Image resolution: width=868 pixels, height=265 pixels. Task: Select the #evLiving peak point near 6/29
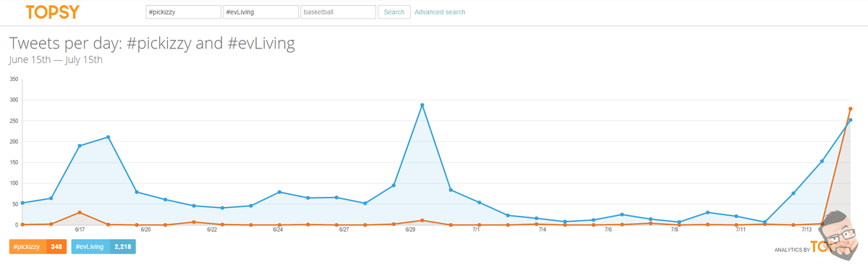pos(422,105)
